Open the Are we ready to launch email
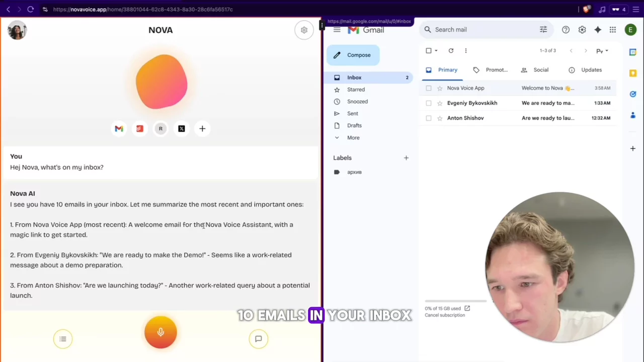644x362 pixels. (519, 118)
